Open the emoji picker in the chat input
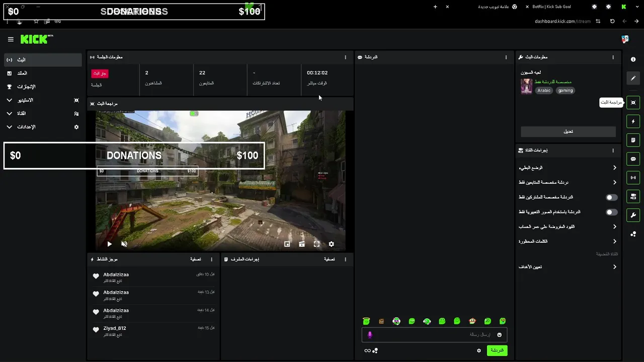This screenshot has width=644, height=362. tap(500, 335)
